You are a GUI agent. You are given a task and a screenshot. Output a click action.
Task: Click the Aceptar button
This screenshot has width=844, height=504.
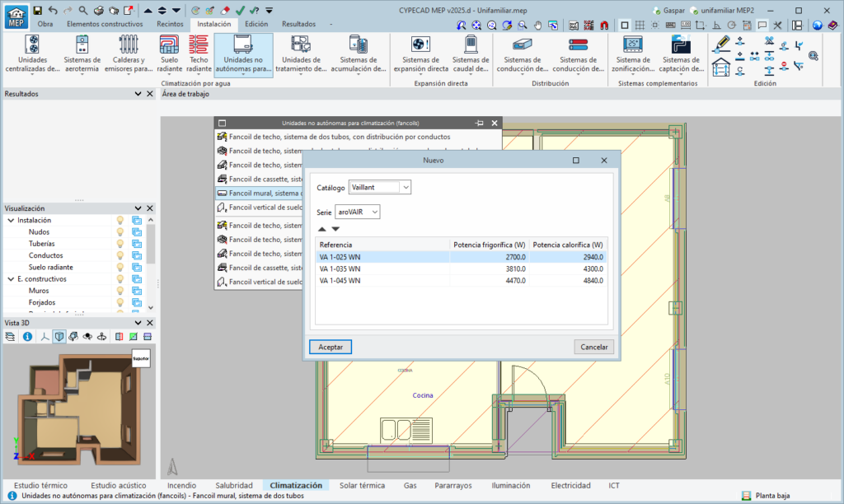pos(331,347)
